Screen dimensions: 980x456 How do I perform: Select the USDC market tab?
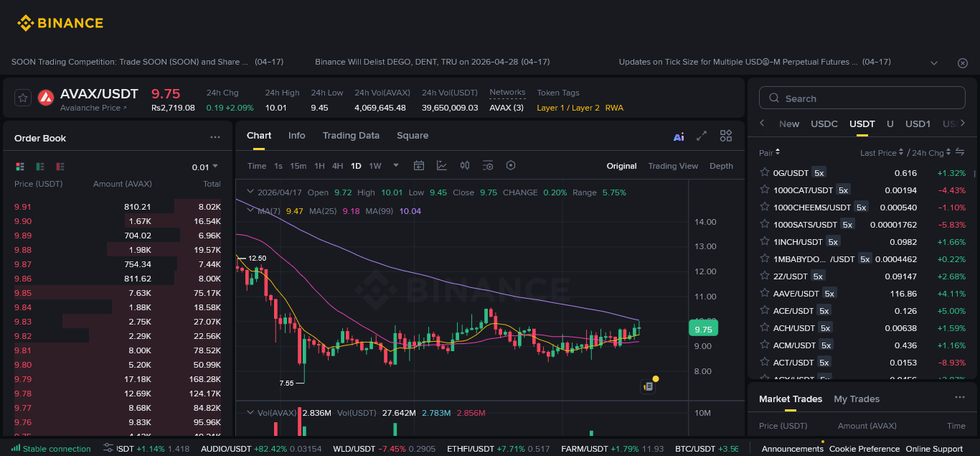pyautogui.click(x=824, y=124)
